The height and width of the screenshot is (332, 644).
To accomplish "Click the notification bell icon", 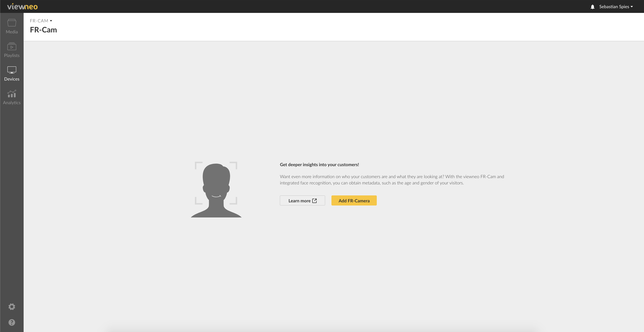I will [x=593, y=7].
